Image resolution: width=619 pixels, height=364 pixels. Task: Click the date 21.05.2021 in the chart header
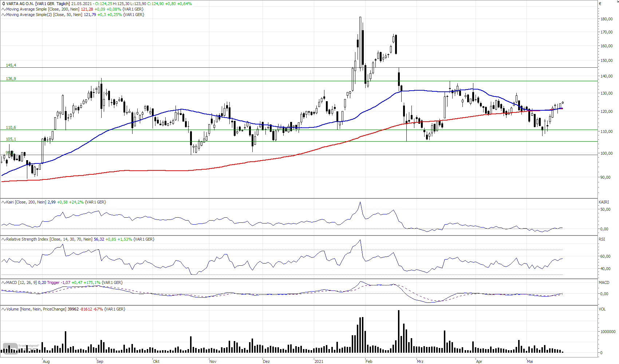[82, 4]
